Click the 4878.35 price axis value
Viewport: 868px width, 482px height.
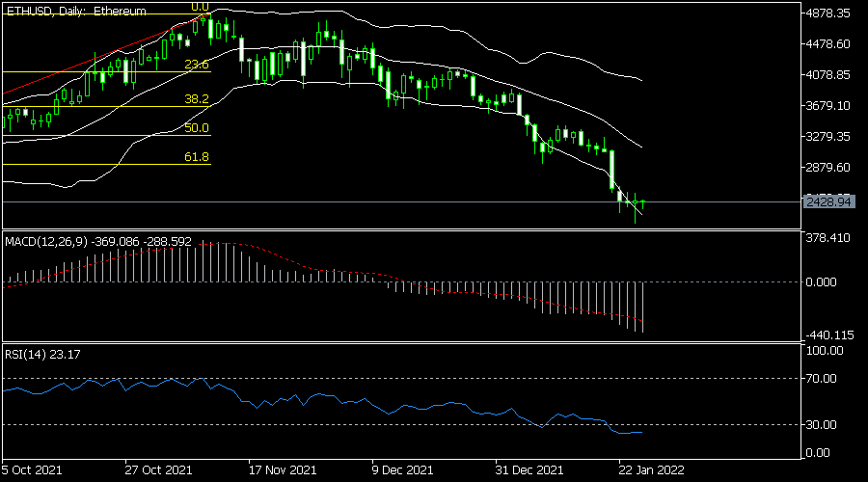828,13
